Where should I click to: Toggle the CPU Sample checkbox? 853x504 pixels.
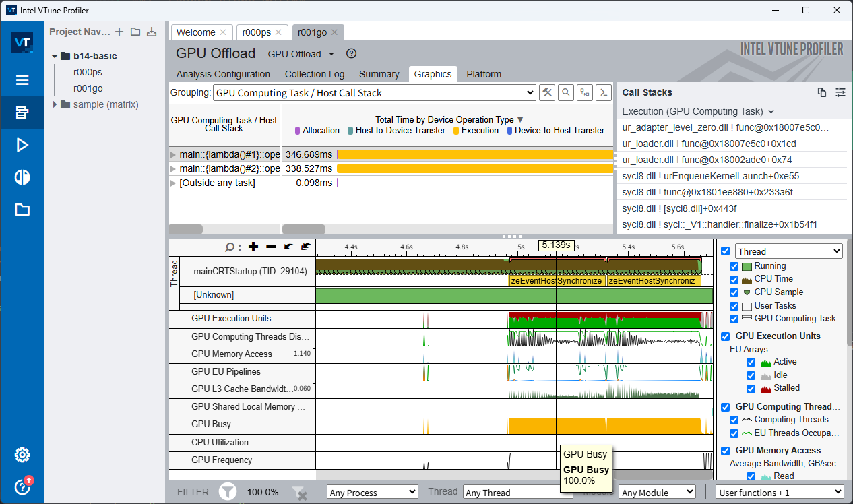point(735,292)
